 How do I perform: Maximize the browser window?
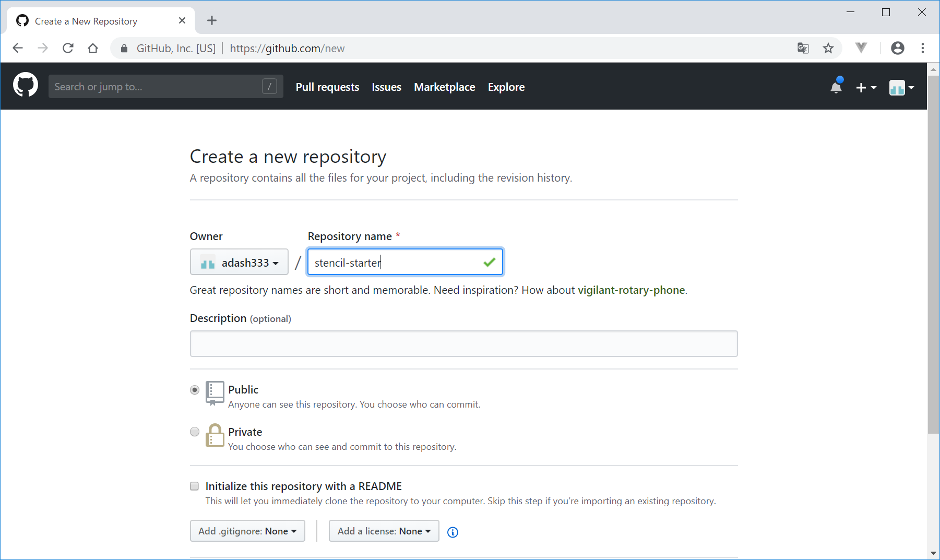pos(886,12)
